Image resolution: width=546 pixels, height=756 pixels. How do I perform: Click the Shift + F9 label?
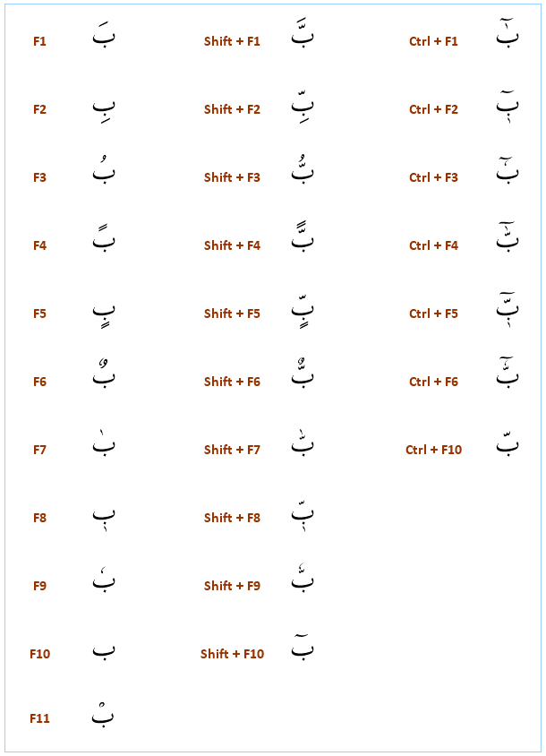point(232,586)
